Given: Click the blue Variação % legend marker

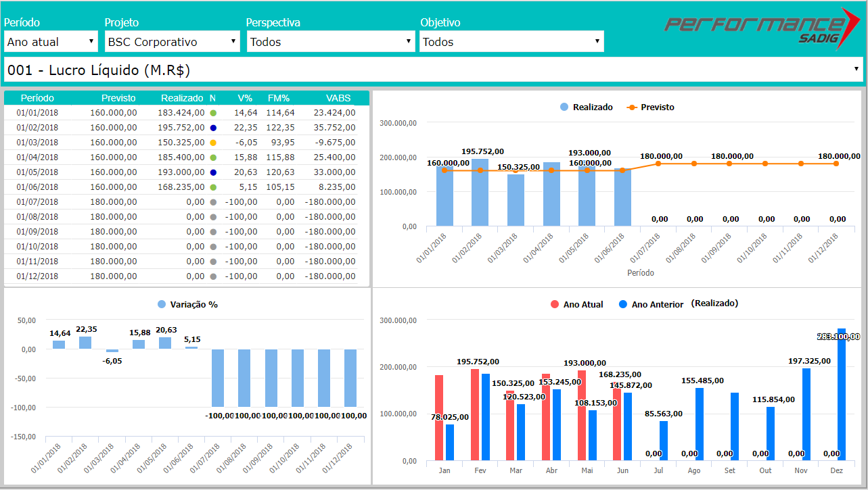Looking at the screenshot, I should (162, 305).
